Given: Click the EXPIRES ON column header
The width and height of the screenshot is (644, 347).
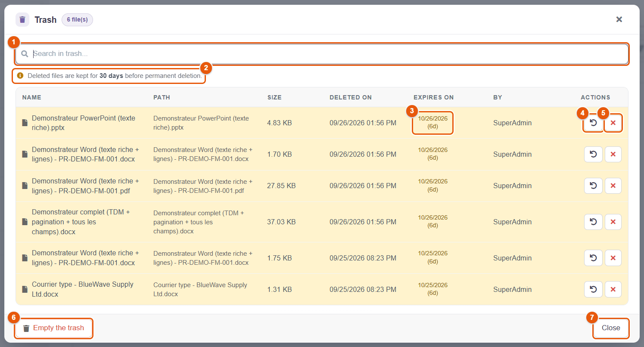Looking at the screenshot, I should click(433, 97).
